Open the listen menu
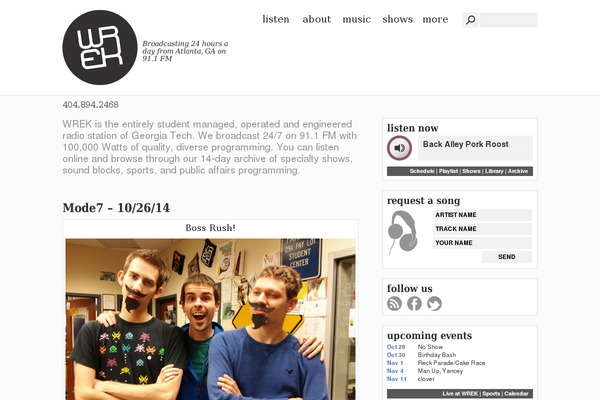600x400 pixels. point(276,19)
